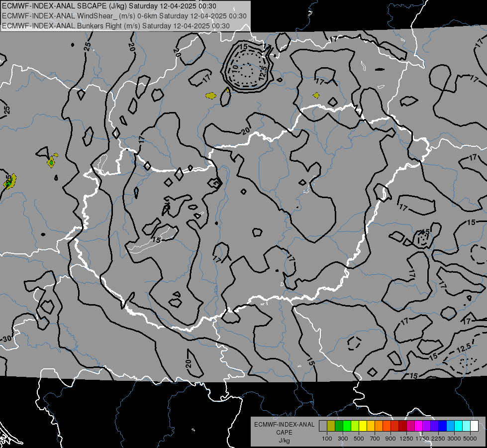Select the orange-red swatch left of 900

387,426
